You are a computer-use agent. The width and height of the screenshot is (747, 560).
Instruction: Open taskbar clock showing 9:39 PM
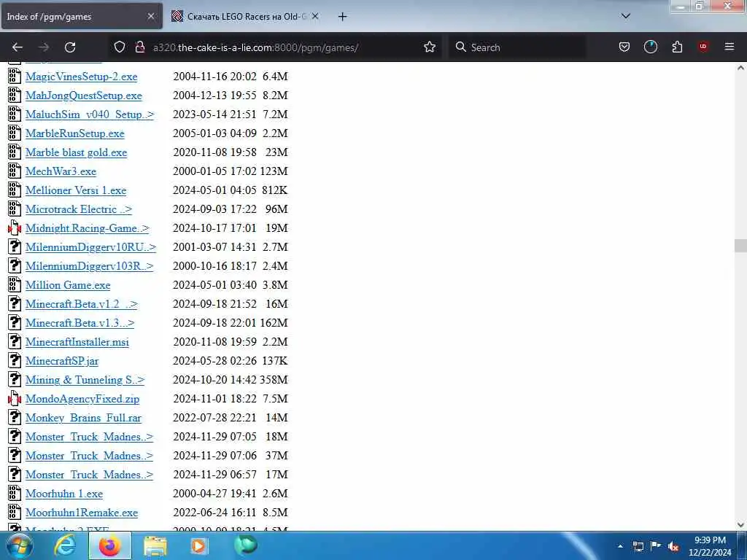[x=710, y=546]
